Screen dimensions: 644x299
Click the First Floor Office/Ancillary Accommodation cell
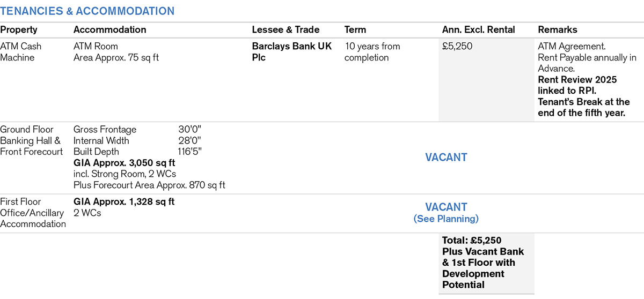coord(32,213)
